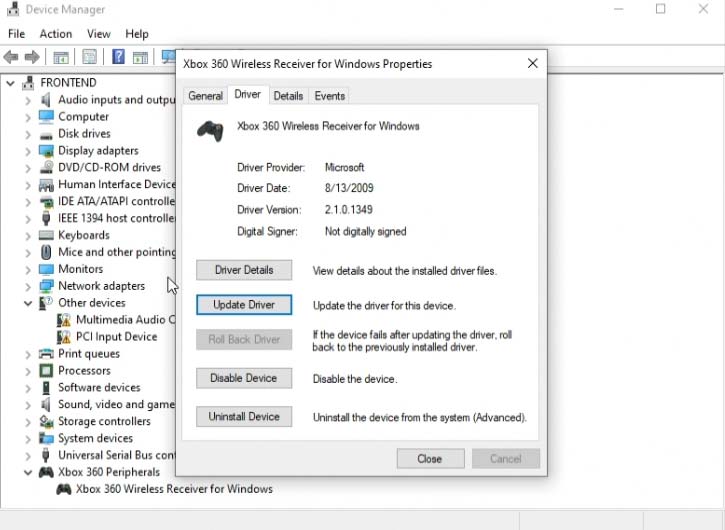This screenshot has height=530, width=725.
Task: Click the Properties sheet toolbar icon
Action: tap(89, 57)
